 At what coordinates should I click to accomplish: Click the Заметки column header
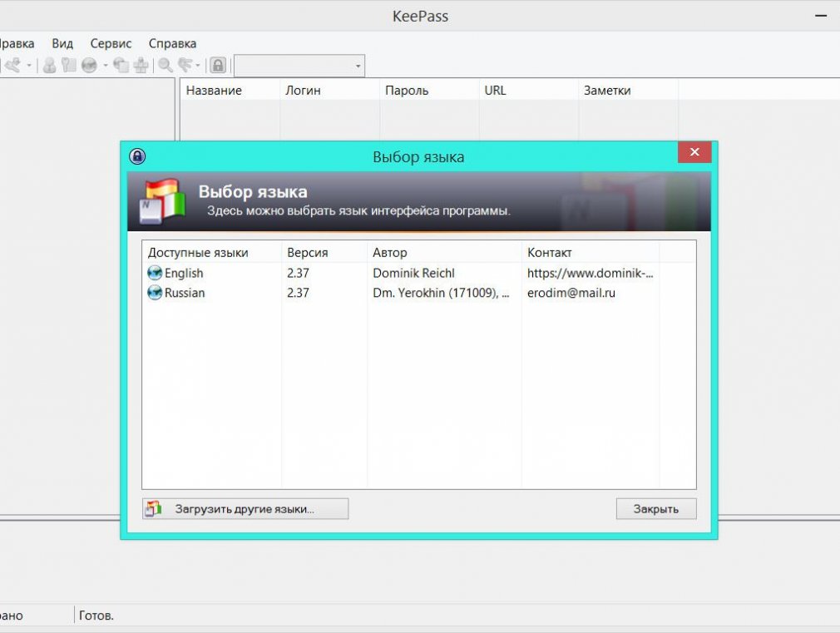point(629,90)
